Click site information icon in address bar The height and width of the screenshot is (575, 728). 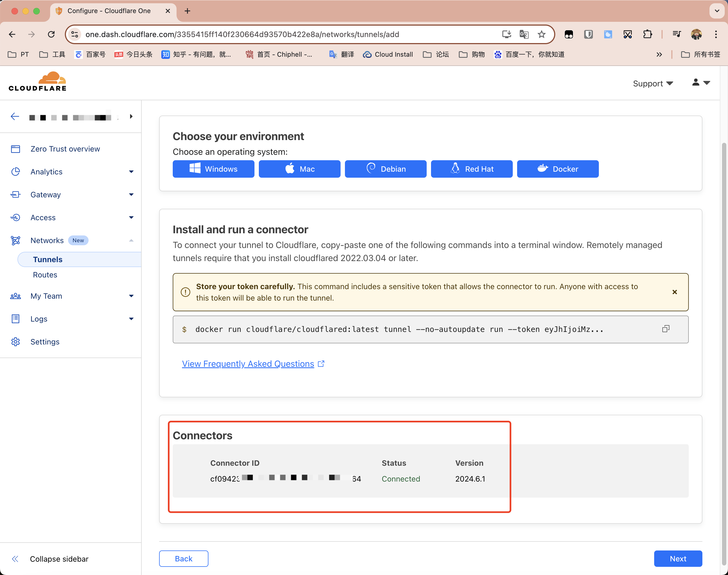point(75,34)
